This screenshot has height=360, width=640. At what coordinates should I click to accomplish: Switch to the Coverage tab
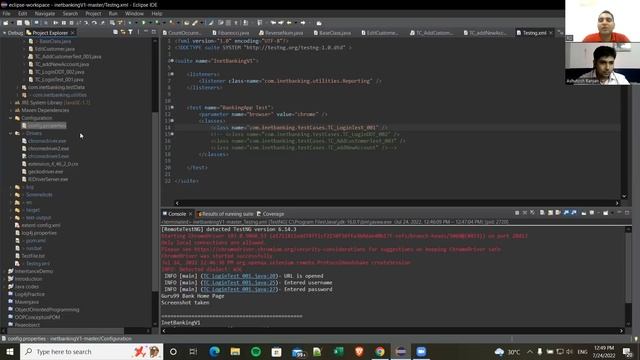[x=271, y=214]
